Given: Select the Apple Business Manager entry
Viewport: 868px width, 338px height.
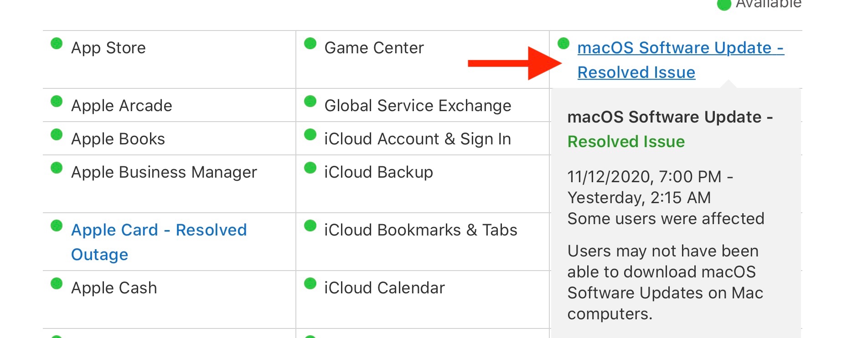Looking at the screenshot, I should point(164,173).
